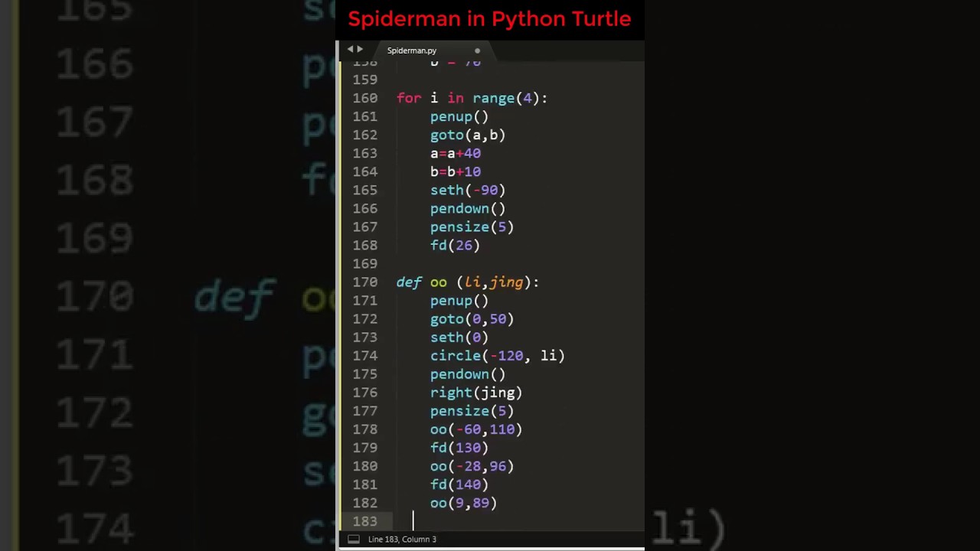Click the 'right(jing)' code line
980x551 pixels.
(x=476, y=393)
